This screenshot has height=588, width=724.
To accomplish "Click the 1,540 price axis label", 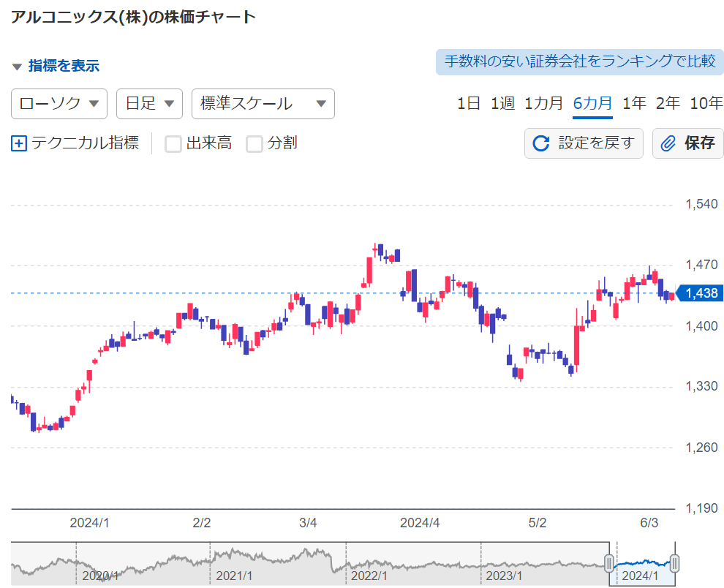I will [701, 204].
